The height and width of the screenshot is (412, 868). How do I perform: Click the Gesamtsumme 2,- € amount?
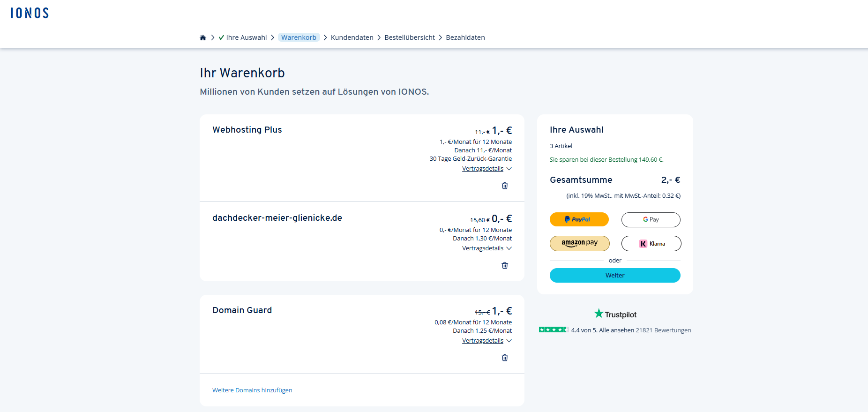671,180
